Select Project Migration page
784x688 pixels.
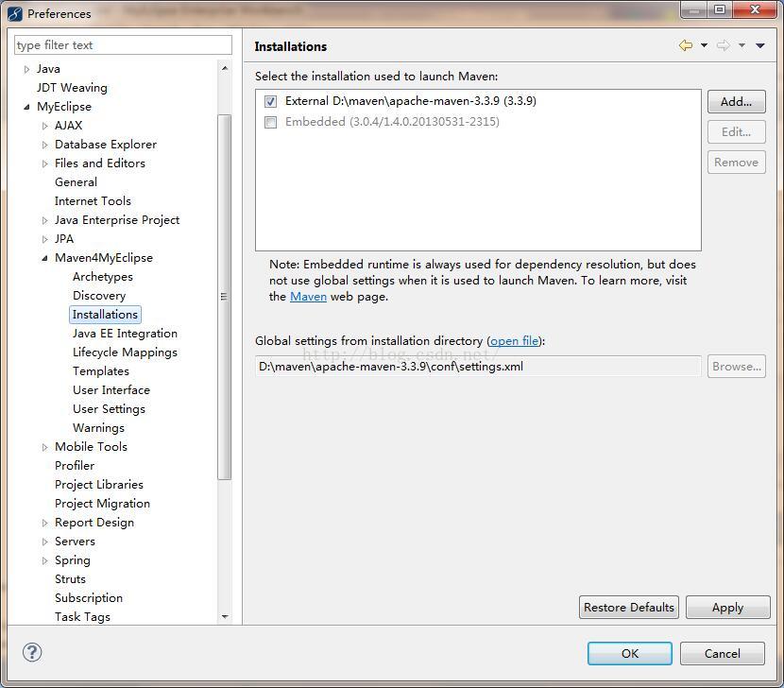(x=103, y=504)
